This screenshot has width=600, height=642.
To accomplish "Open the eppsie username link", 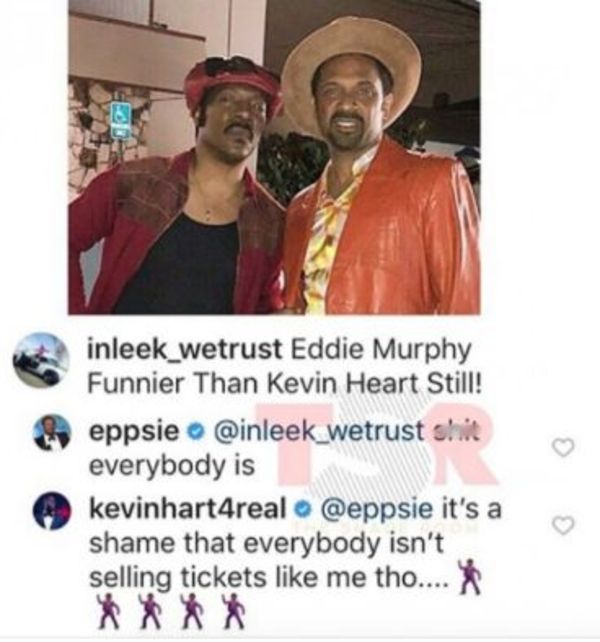I will 134,432.
